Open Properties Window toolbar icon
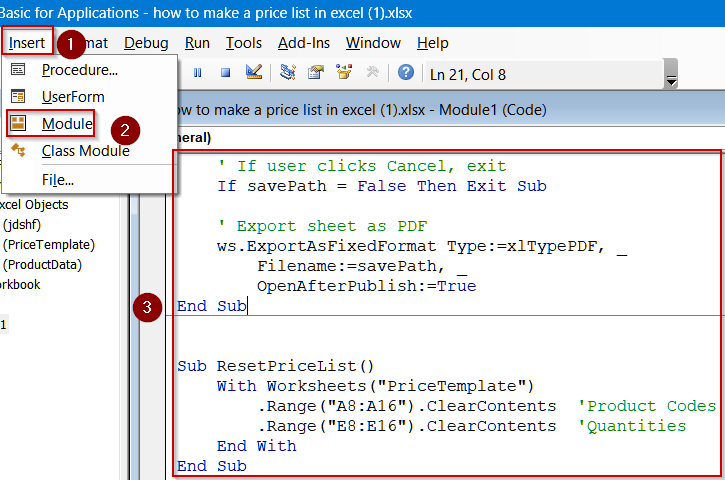 click(316, 73)
